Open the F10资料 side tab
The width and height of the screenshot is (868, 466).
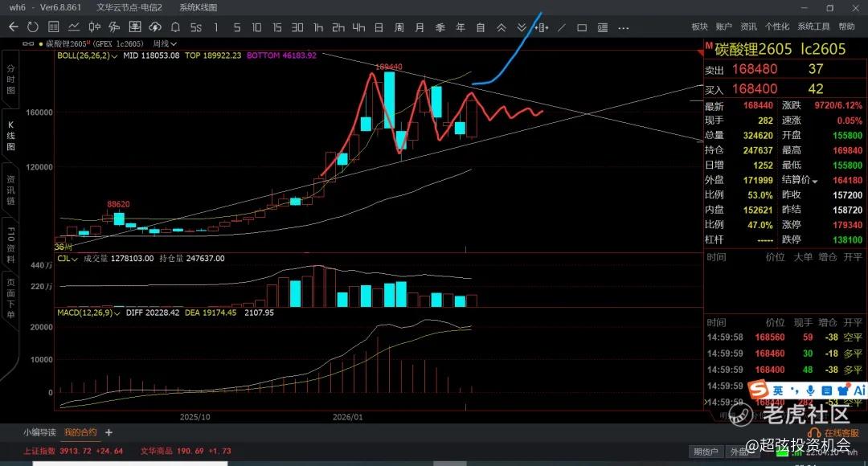(10, 245)
